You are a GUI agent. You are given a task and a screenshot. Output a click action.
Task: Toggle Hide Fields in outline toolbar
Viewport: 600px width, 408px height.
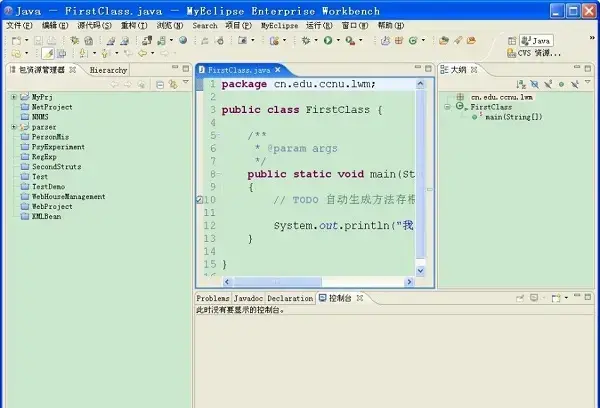pos(535,84)
